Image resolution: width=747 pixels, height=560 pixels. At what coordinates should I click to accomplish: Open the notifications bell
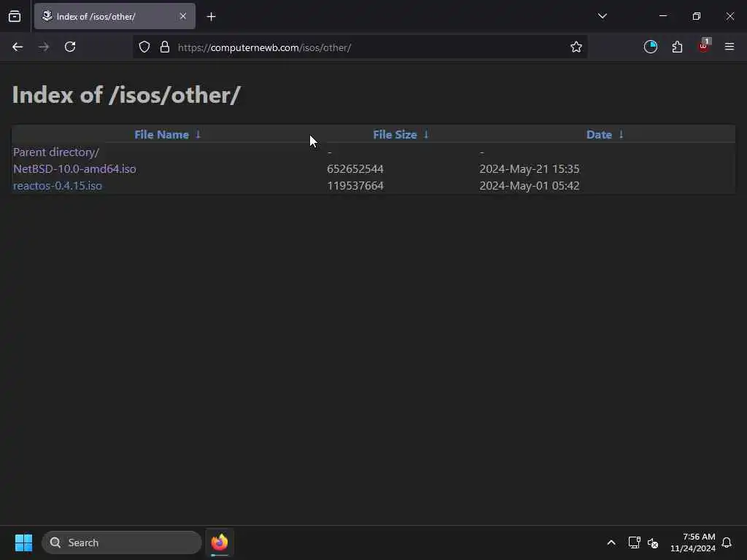(x=727, y=542)
